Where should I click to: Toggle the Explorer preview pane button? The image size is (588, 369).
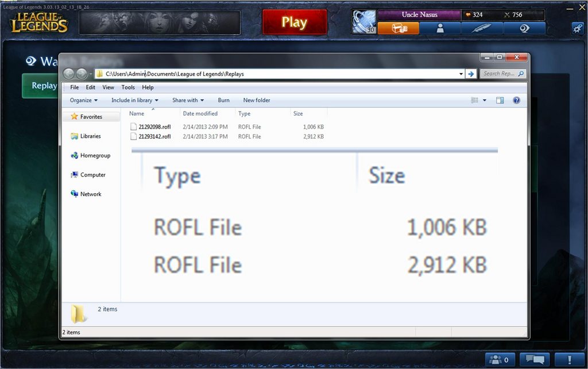500,100
